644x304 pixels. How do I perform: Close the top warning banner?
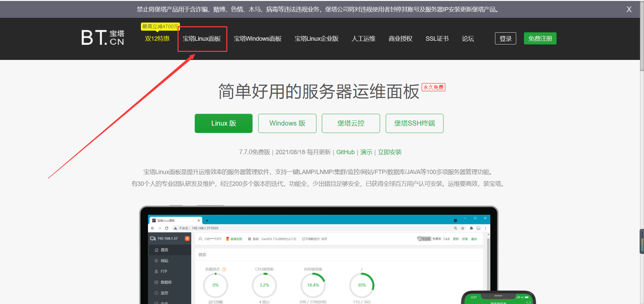(629, 9)
